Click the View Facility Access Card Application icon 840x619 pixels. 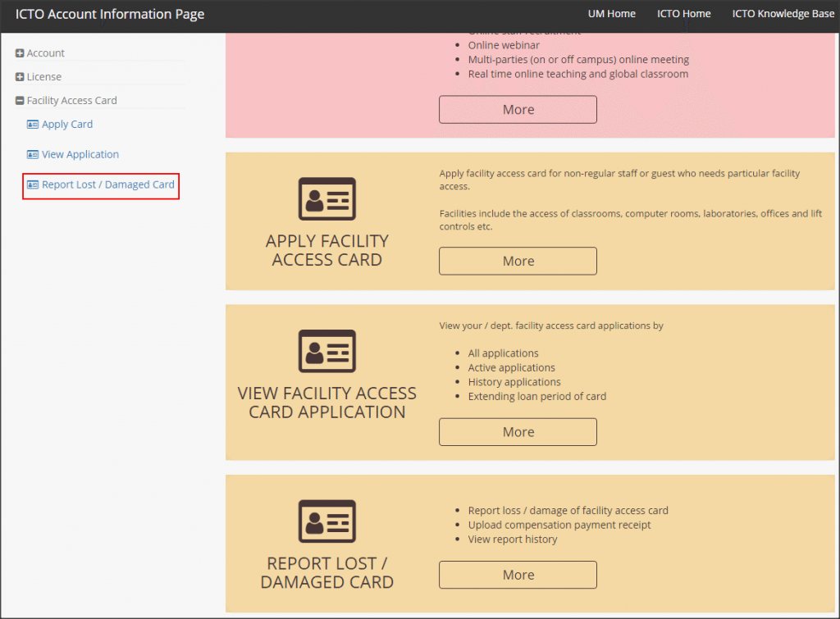[x=326, y=351]
